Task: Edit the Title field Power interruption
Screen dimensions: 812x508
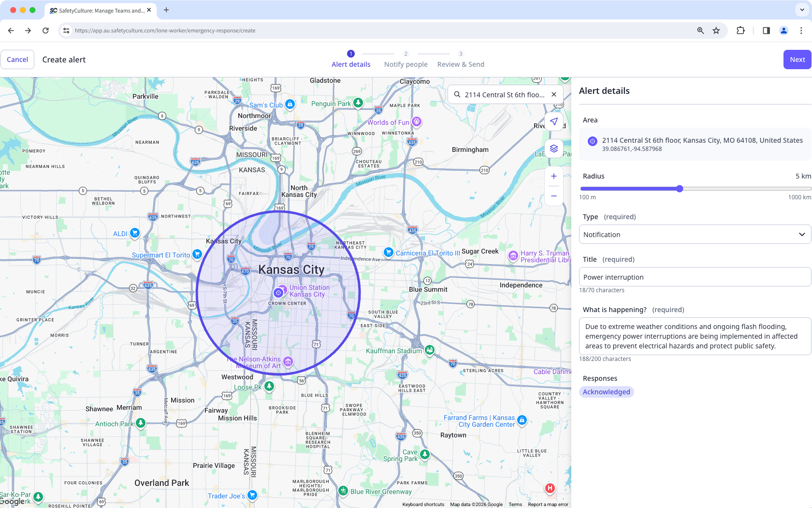Action: click(x=695, y=277)
